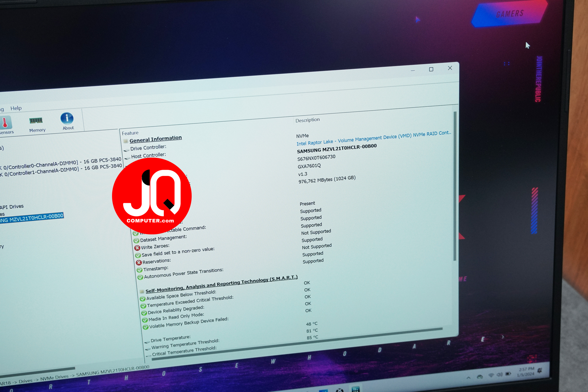The width and height of the screenshot is (588, 392).
Task: Expand the hidden tray icons chevron
Action: pos(468,377)
